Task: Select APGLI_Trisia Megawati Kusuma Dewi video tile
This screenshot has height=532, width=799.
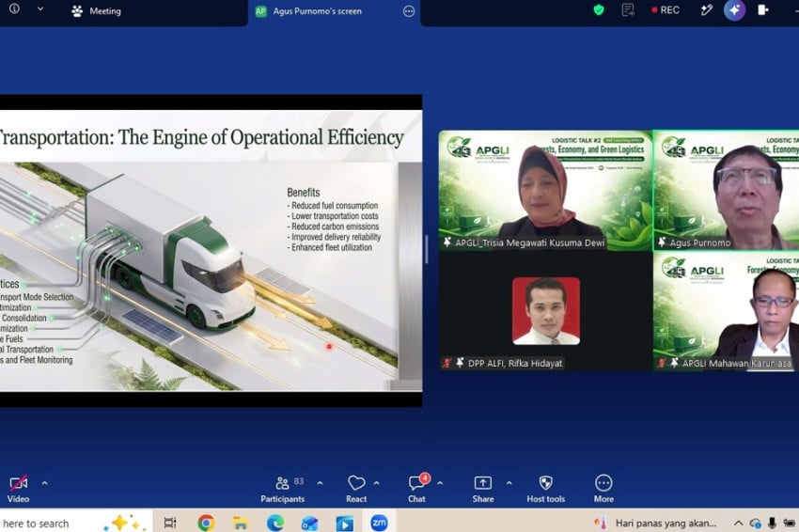Action: coord(545,190)
